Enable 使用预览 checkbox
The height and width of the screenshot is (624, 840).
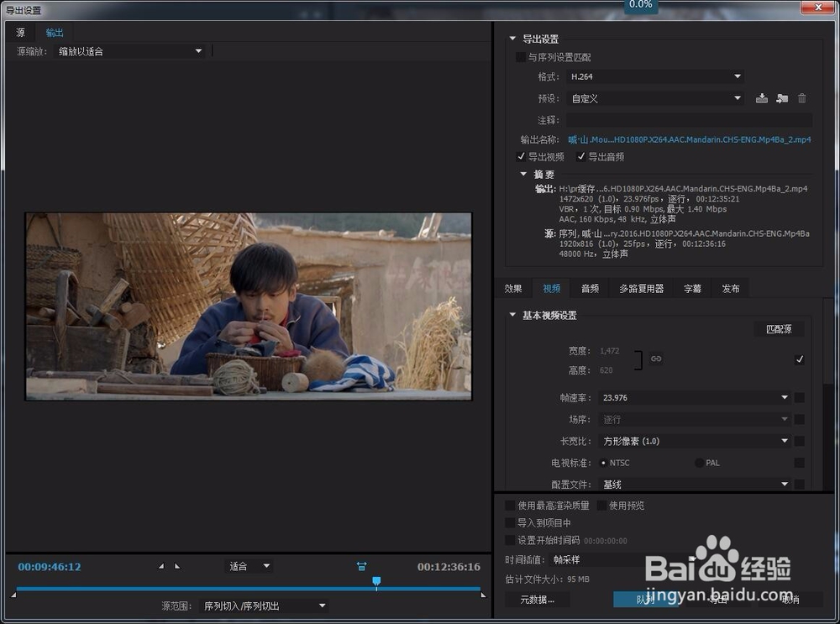[601, 505]
